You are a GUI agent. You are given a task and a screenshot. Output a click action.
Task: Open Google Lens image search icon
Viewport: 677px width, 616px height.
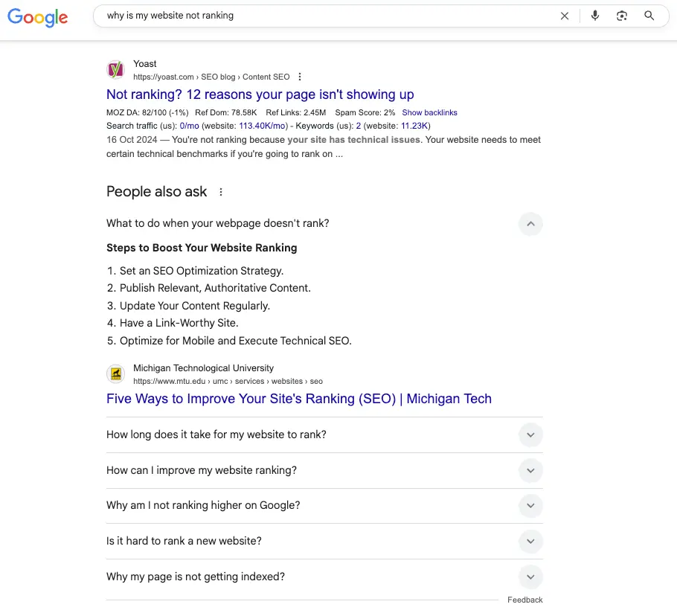(622, 16)
